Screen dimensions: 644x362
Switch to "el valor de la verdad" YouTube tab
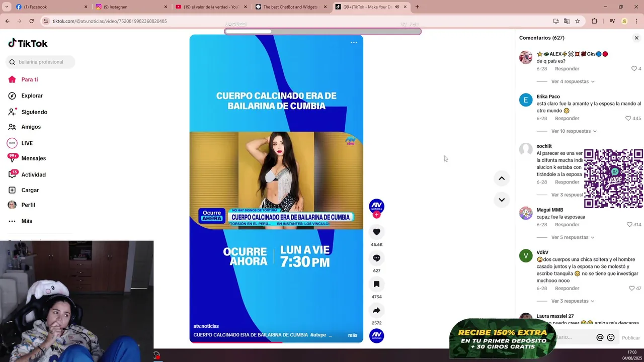point(212,7)
